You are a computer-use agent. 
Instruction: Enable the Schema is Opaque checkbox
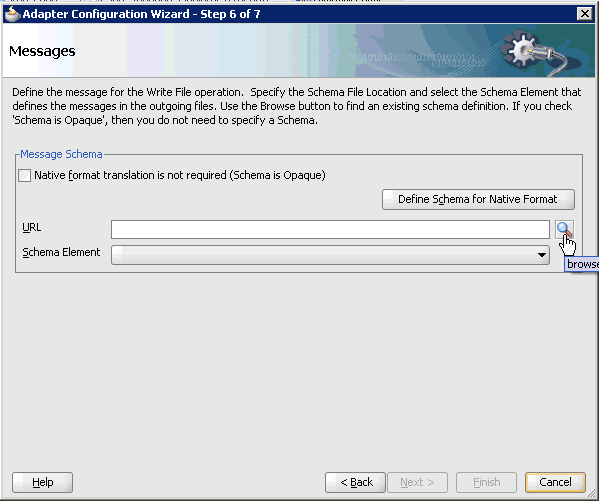(24, 175)
